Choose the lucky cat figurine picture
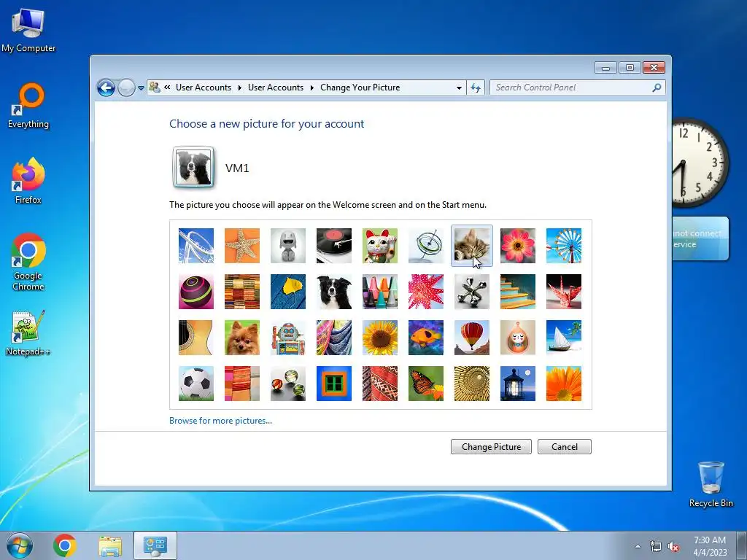747x560 pixels. coord(380,246)
